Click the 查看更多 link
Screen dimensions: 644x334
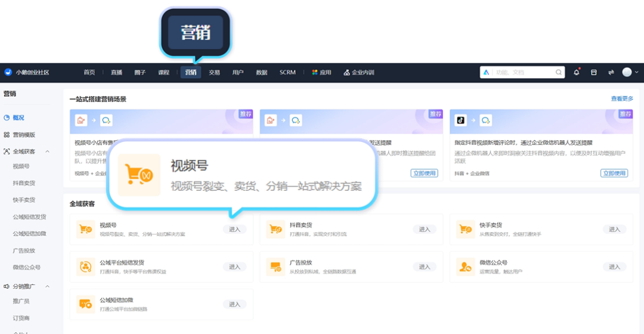[x=622, y=98]
